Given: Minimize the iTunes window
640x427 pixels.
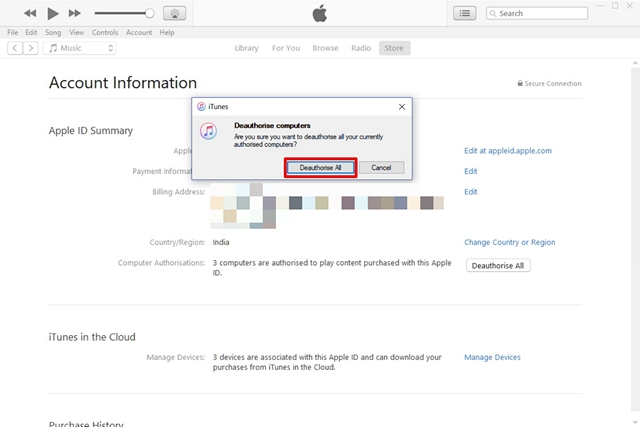Looking at the screenshot, I should click(600, 6).
